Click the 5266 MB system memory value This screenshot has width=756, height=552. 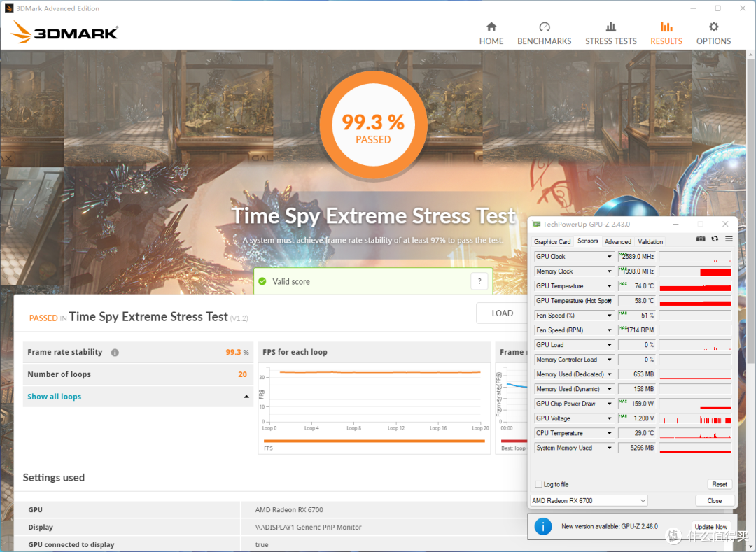(637, 448)
